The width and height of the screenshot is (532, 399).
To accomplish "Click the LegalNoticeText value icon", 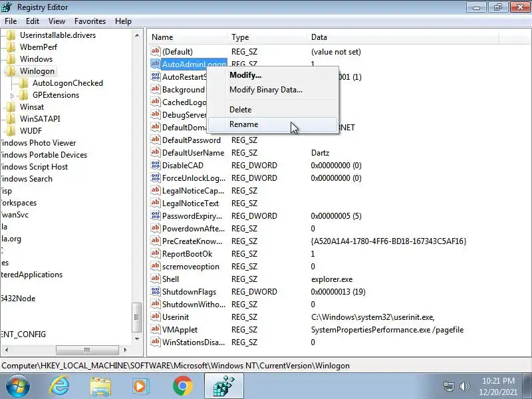I will click(x=156, y=203).
